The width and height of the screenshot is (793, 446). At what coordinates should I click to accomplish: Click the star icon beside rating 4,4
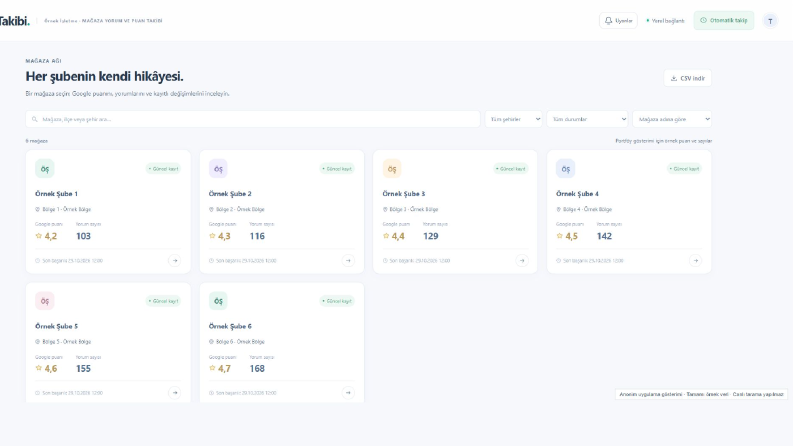click(x=386, y=236)
